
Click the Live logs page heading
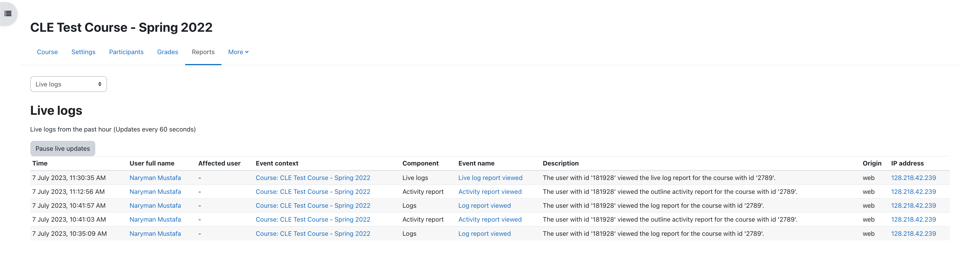pyautogui.click(x=56, y=111)
